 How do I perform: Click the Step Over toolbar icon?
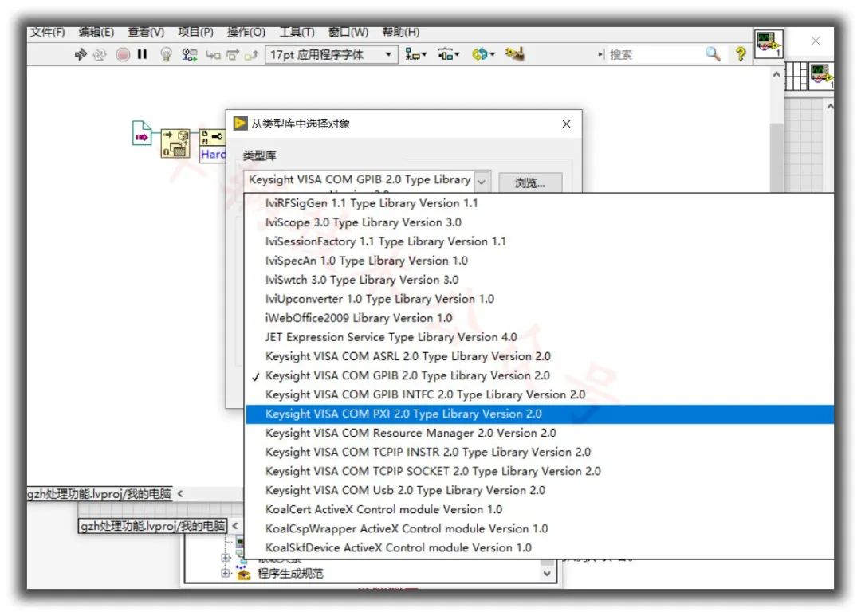click(x=233, y=54)
